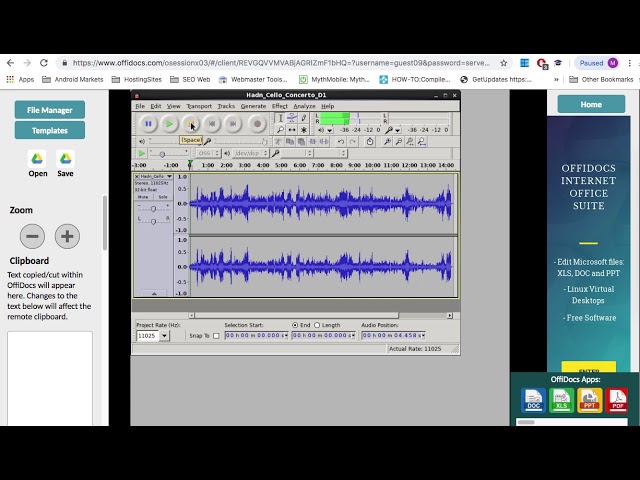This screenshot has height=480, width=640.
Task: Undo the last action
Action: [x=341, y=142]
